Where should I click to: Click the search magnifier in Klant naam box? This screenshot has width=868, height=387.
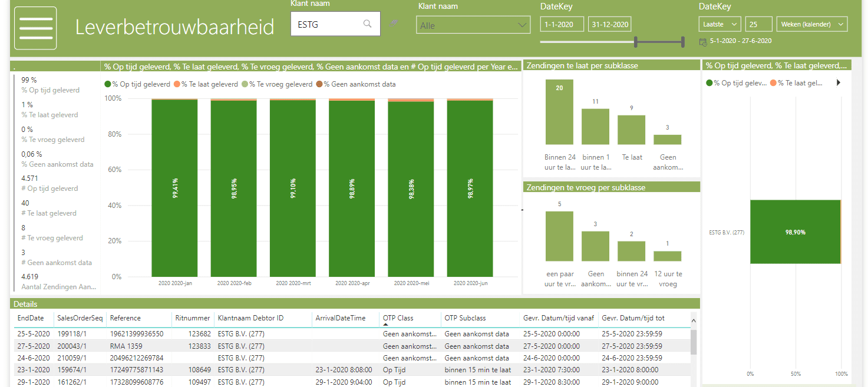(x=367, y=24)
